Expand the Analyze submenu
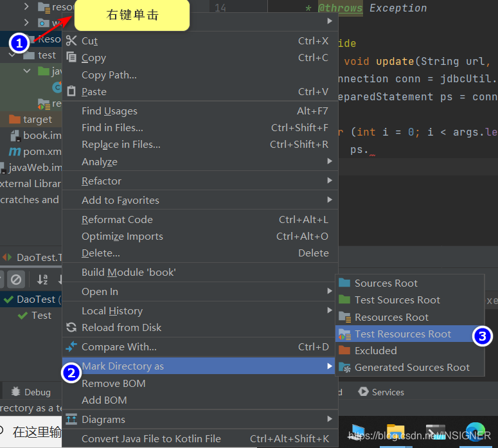 200,161
